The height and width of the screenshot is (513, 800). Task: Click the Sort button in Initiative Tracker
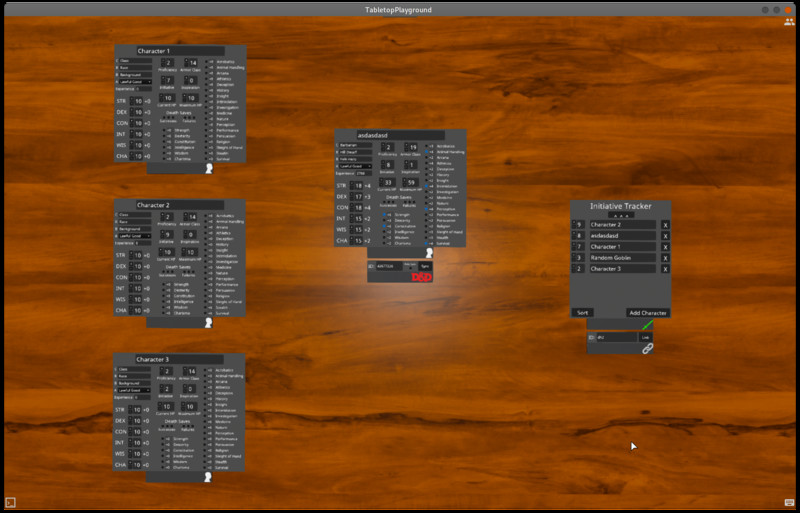click(582, 313)
